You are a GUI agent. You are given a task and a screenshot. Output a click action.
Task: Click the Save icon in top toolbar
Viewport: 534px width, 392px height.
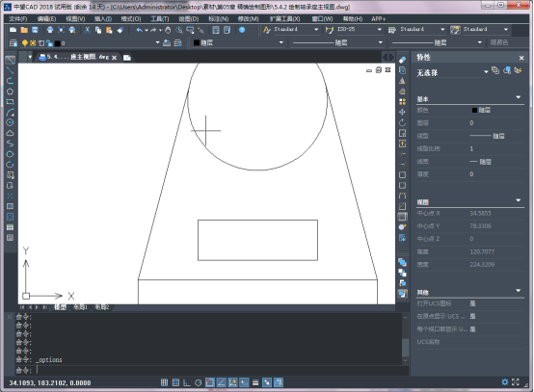click(x=35, y=30)
